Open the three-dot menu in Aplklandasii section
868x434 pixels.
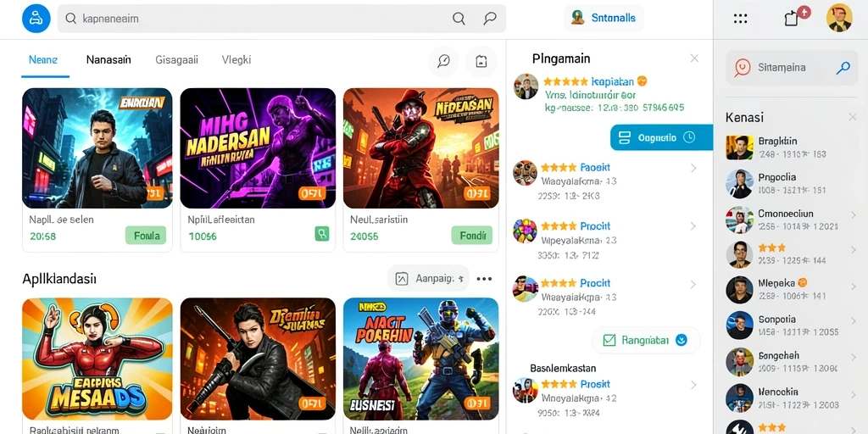[x=484, y=278]
